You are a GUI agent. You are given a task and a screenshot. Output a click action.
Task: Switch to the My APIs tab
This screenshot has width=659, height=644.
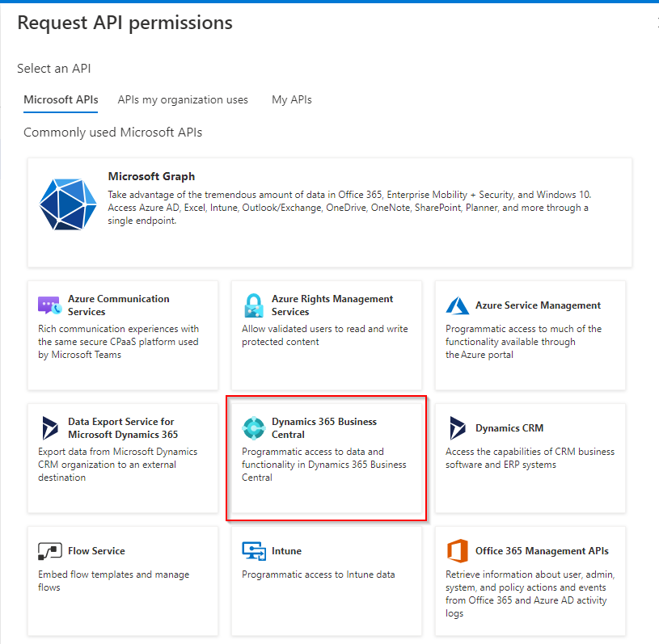coord(291,99)
